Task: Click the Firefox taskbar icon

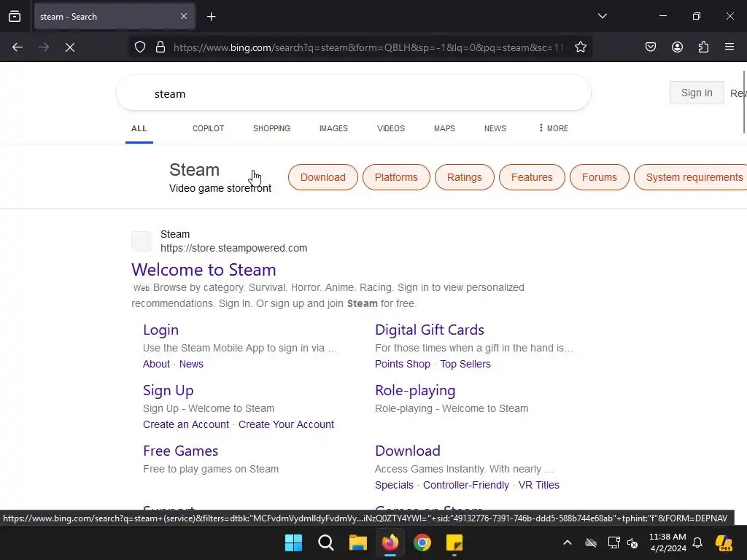Action: 390,542
